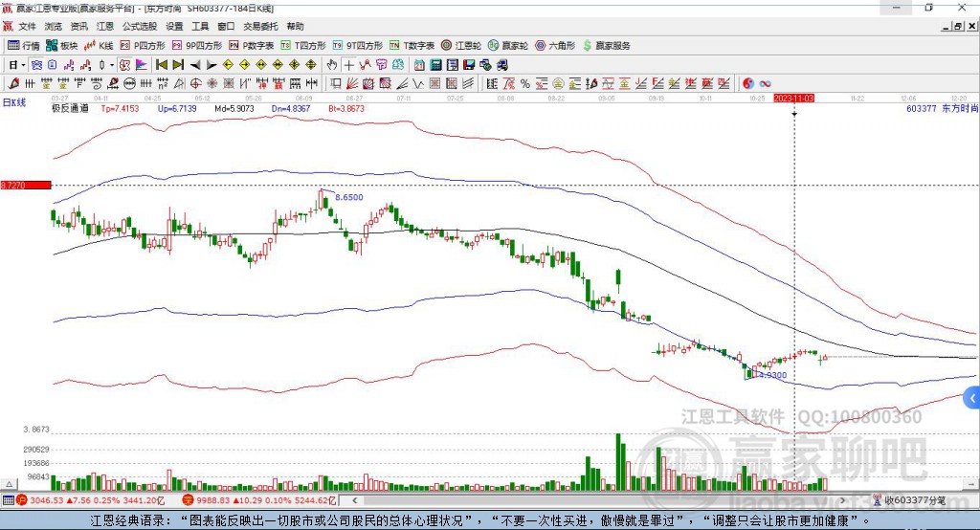Jump to first bar icon
This screenshot has height=530, width=980.
161,65
